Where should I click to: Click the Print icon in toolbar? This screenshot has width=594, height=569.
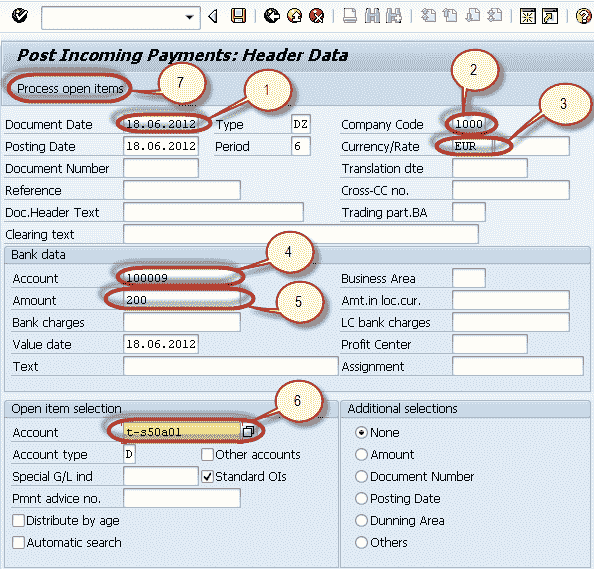(350, 16)
